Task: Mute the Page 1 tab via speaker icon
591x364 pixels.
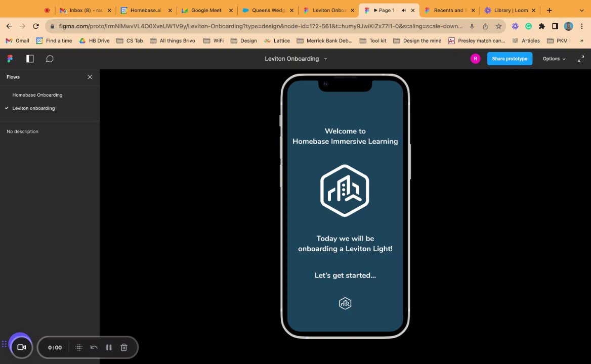Action: pos(404,10)
